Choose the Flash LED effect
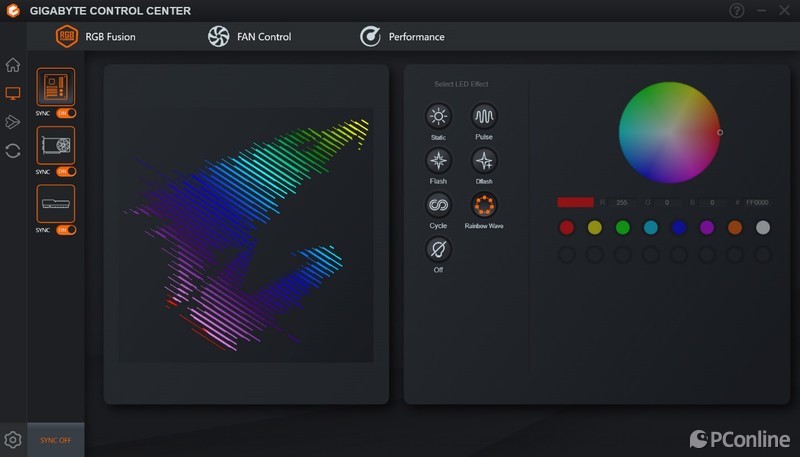This screenshot has width=800, height=457. tap(438, 161)
